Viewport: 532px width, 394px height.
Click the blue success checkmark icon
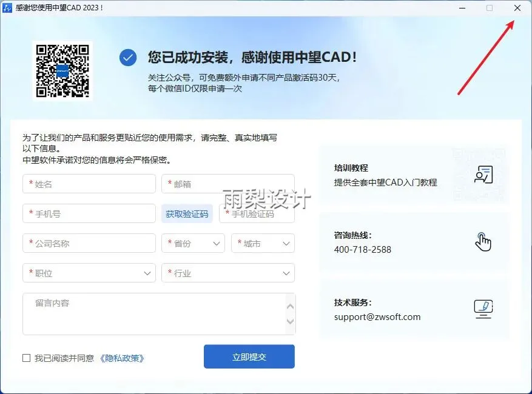click(x=128, y=58)
